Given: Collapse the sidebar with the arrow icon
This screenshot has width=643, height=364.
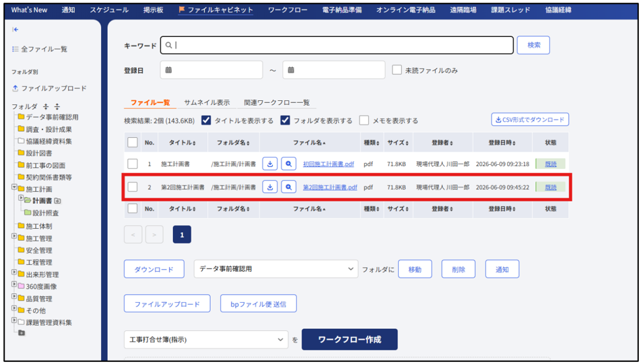Looking at the screenshot, I should click(x=15, y=30).
